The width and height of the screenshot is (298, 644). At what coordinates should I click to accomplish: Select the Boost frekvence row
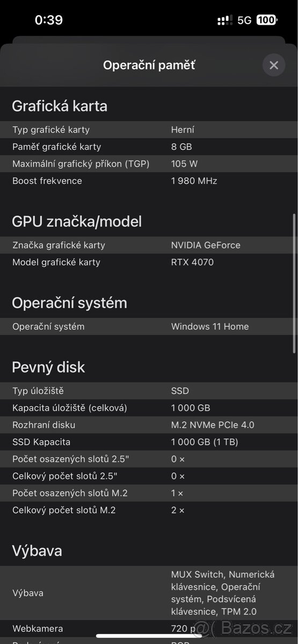click(x=149, y=181)
